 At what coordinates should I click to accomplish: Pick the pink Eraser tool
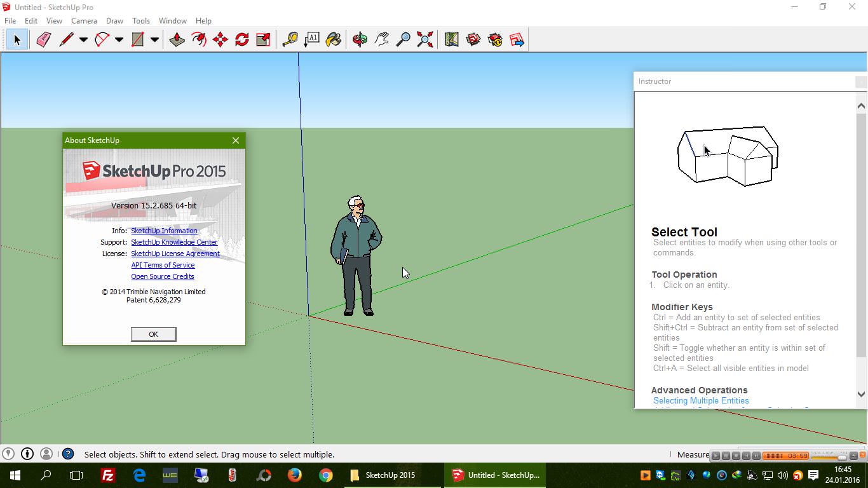click(43, 39)
